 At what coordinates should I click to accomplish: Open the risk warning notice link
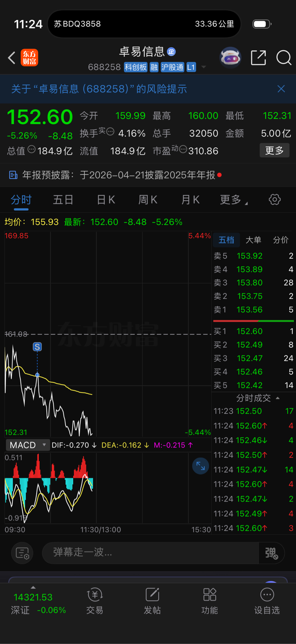pyautogui.click(x=99, y=89)
